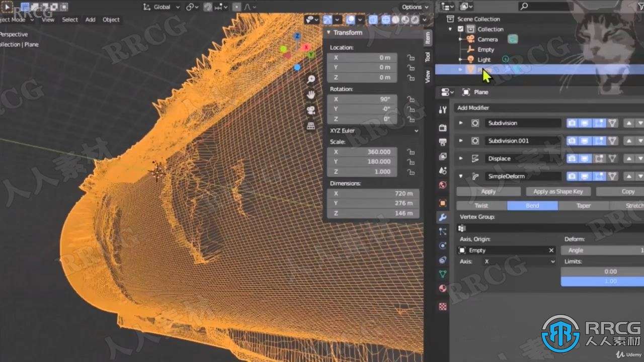Viewport: 644px width, 362px height.
Task: Open the View menu
Action: (x=48, y=20)
